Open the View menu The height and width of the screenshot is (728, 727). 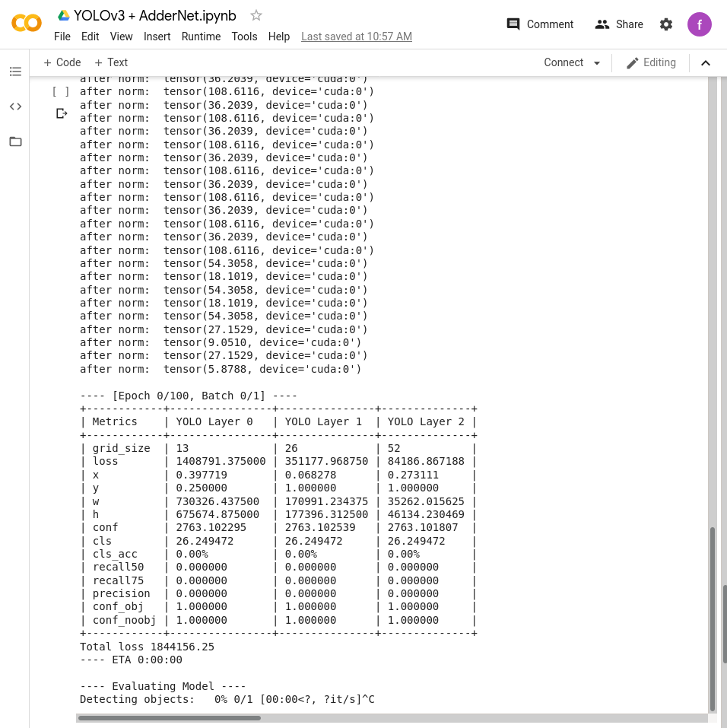click(121, 37)
